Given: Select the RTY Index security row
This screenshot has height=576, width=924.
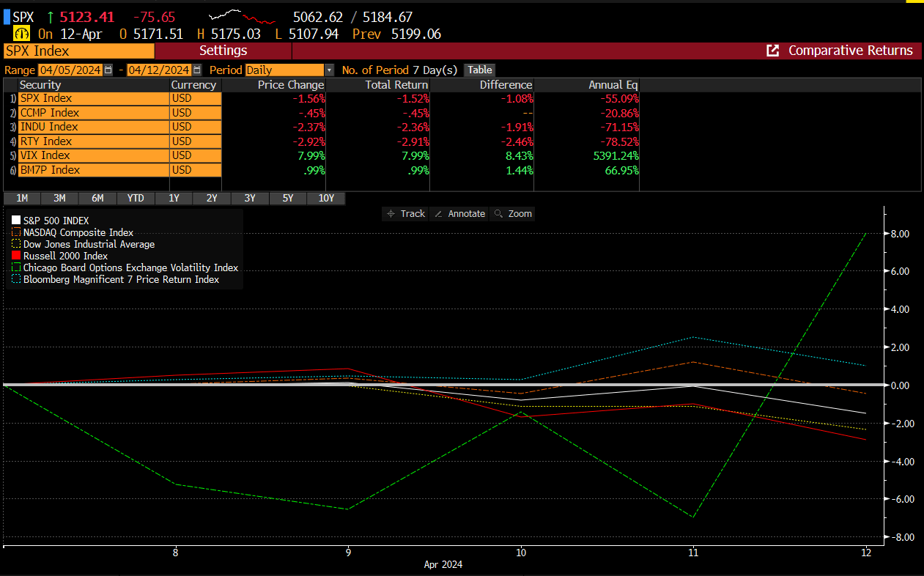Looking at the screenshot, I should click(93, 141).
